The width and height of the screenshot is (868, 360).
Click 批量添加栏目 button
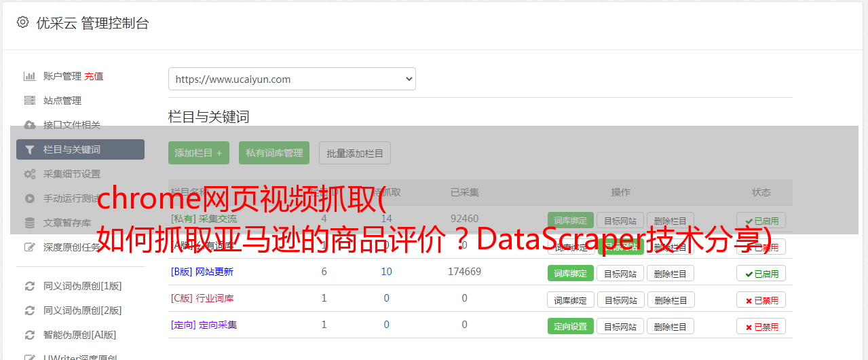(355, 153)
